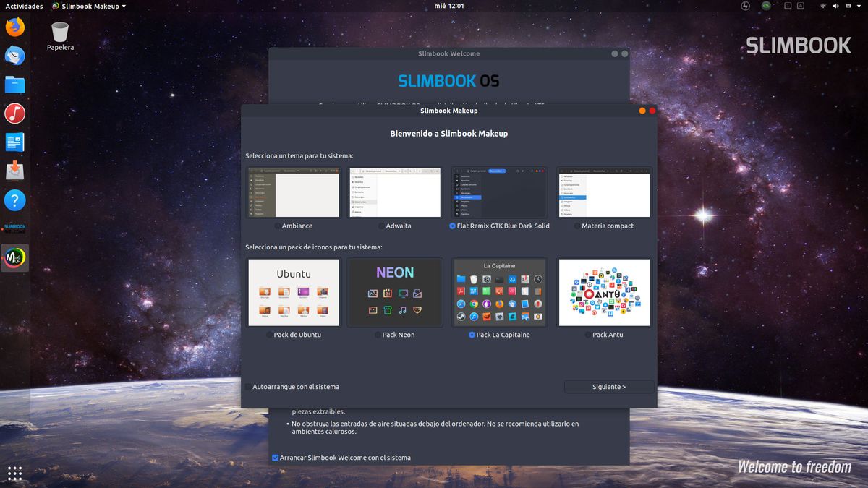
Task: Open the system menu arrow in top bar
Action: (x=857, y=6)
